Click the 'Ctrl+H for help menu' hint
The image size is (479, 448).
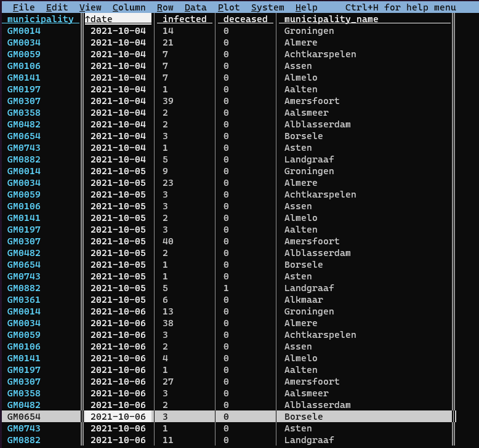[x=400, y=7]
